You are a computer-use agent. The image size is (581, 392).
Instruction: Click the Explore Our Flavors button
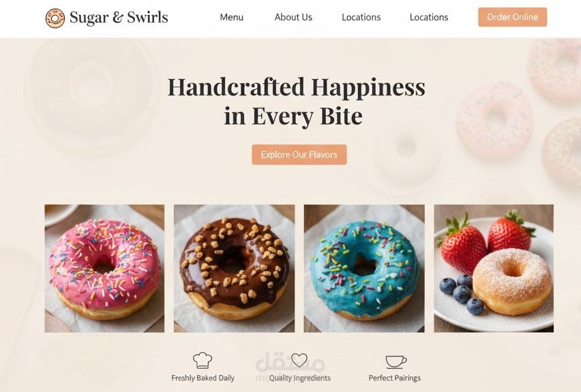[299, 155]
